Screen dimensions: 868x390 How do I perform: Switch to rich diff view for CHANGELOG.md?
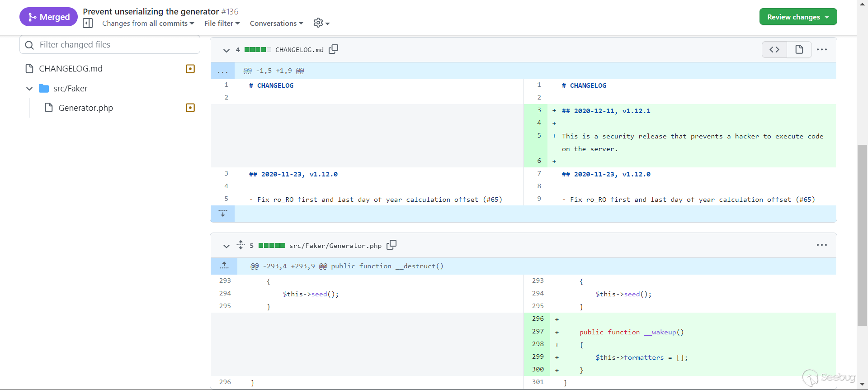pyautogui.click(x=799, y=50)
